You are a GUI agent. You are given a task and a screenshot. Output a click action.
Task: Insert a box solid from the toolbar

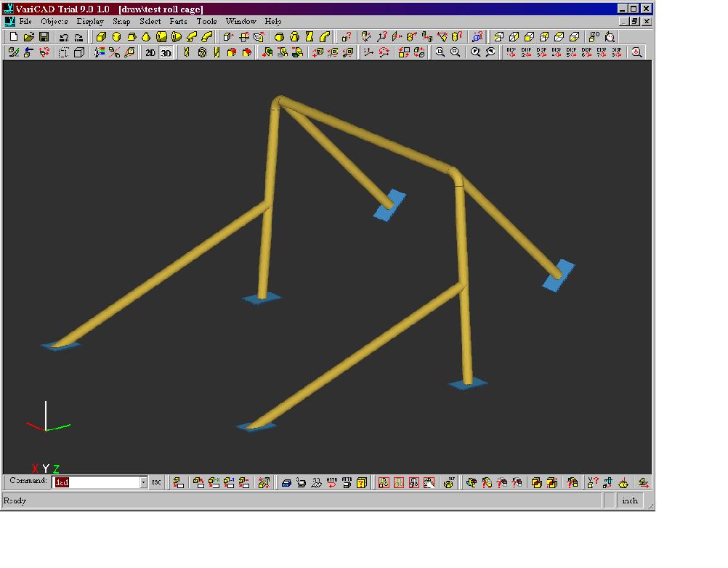(x=101, y=36)
